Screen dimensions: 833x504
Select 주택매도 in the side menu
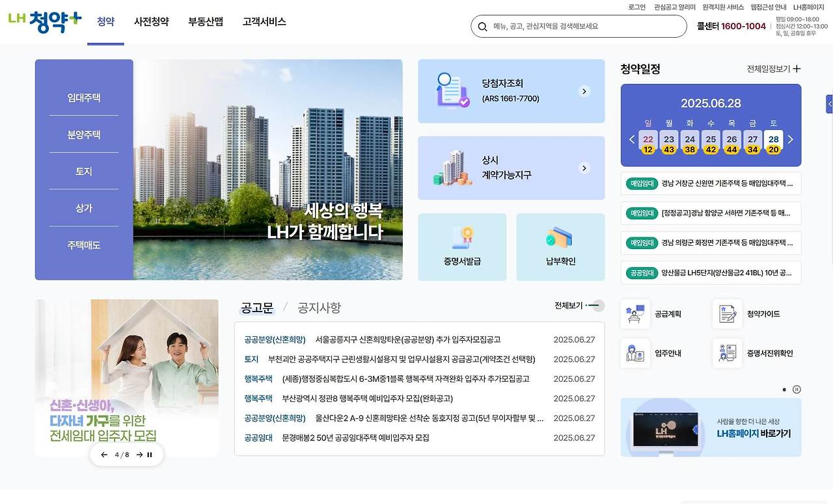click(x=84, y=245)
